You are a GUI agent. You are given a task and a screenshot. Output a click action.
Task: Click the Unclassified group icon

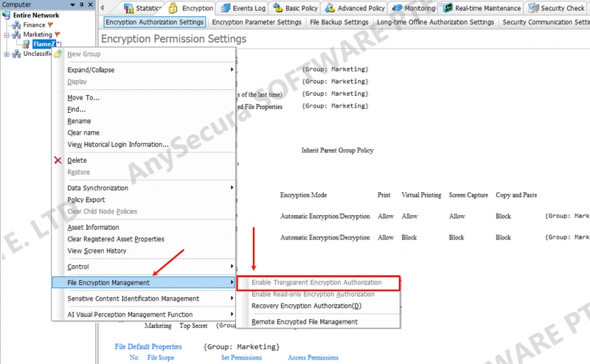click(x=16, y=54)
